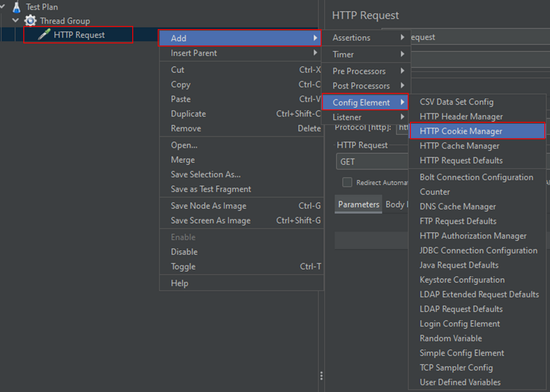The width and height of the screenshot is (550, 392).
Task: Expand the Assertions submenu arrow
Action: point(402,37)
